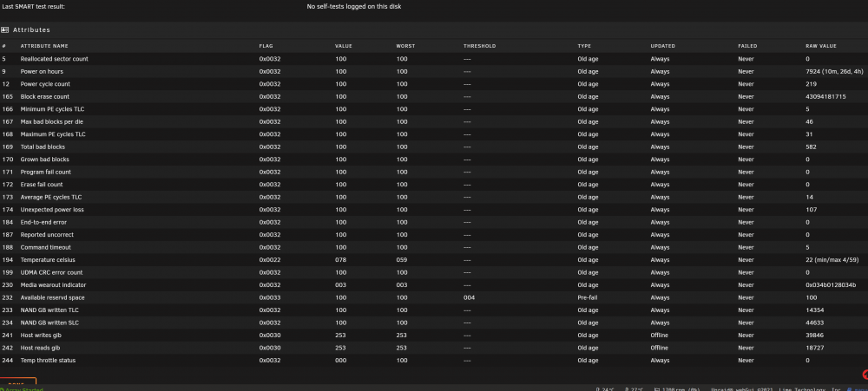Screen dimensions: 868x391
Task: Select the Media wearout indicator row
Action: (x=434, y=285)
